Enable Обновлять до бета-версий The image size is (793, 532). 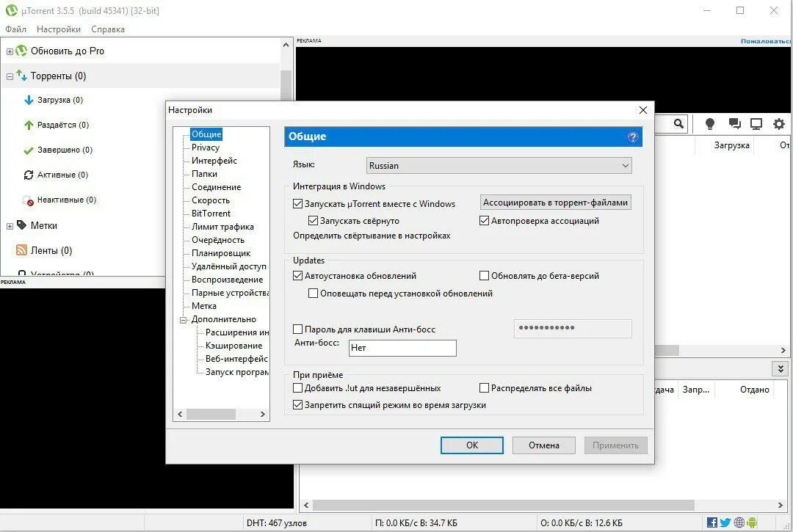point(484,276)
